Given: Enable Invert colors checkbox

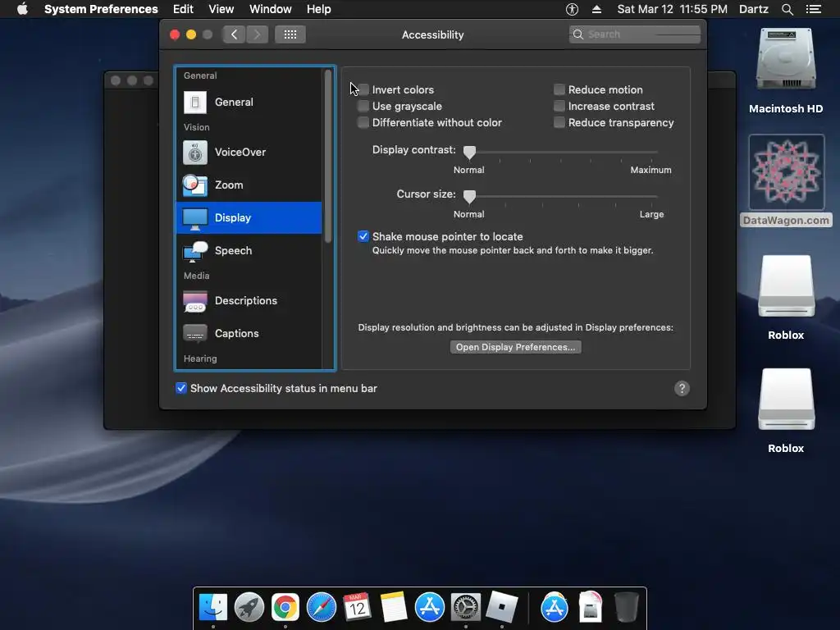Looking at the screenshot, I should pos(363,89).
